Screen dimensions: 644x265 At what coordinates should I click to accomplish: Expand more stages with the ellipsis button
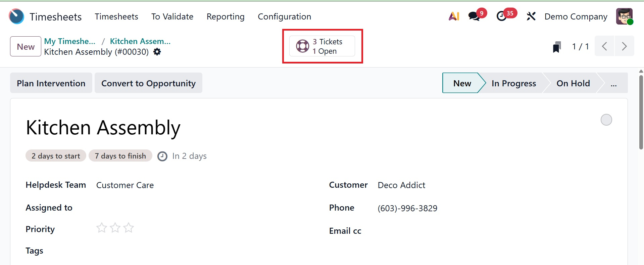[613, 83]
